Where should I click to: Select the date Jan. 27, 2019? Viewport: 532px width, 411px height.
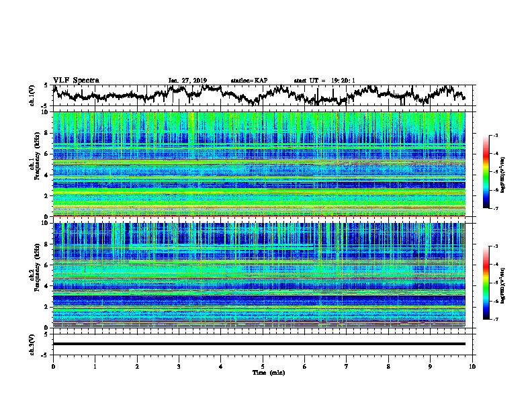click(187, 81)
